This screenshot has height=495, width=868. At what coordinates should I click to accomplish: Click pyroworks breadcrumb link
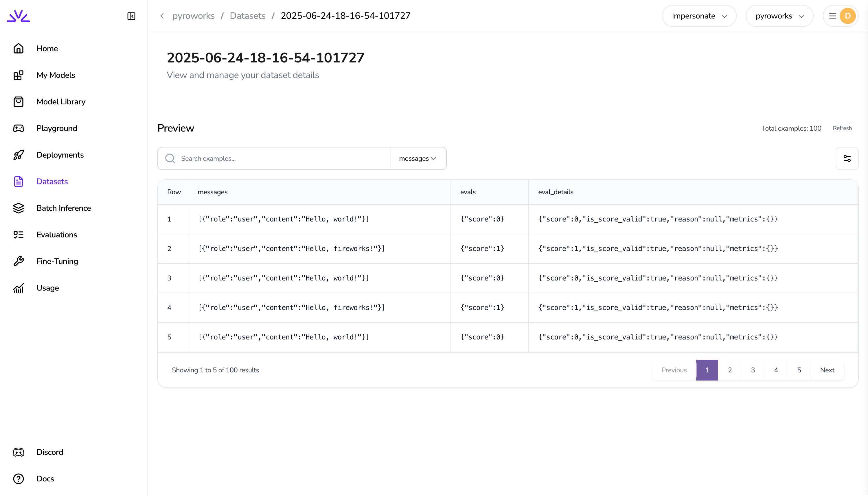(x=194, y=16)
